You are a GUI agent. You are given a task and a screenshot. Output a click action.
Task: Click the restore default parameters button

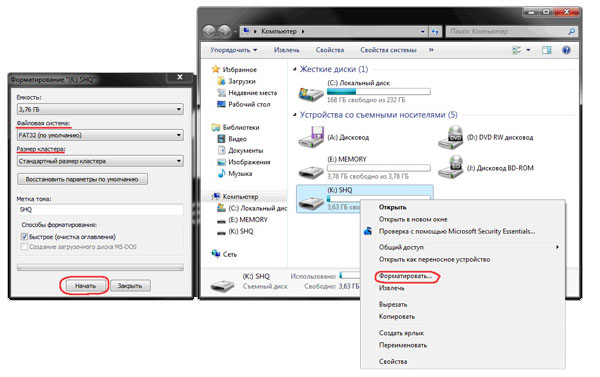[82, 179]
